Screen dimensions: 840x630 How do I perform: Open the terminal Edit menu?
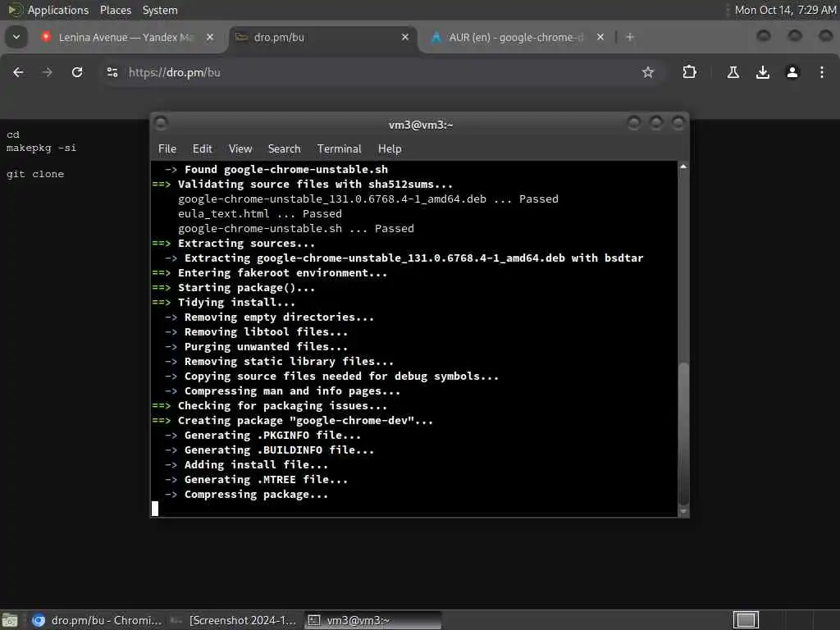(202, 149)
